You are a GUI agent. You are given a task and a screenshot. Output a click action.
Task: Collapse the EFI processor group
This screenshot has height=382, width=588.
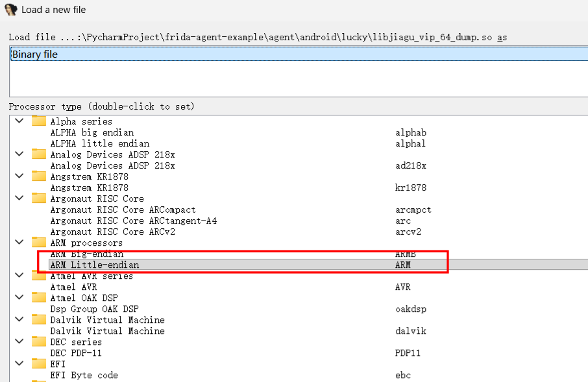coord(19,364)
